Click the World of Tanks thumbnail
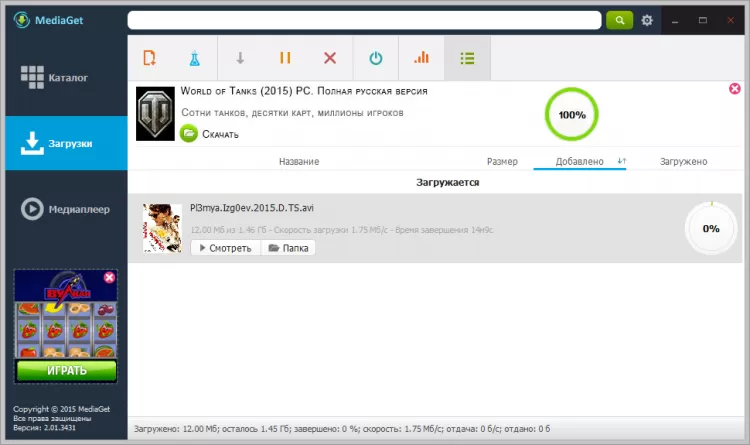The width and height of the screenshot is (750, 445). point(155,114)
